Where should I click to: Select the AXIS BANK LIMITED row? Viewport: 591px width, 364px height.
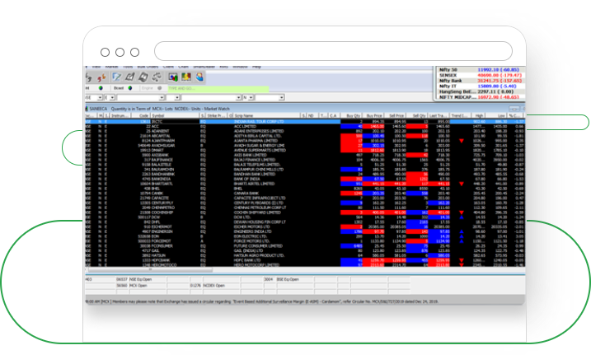pos(305,155)
